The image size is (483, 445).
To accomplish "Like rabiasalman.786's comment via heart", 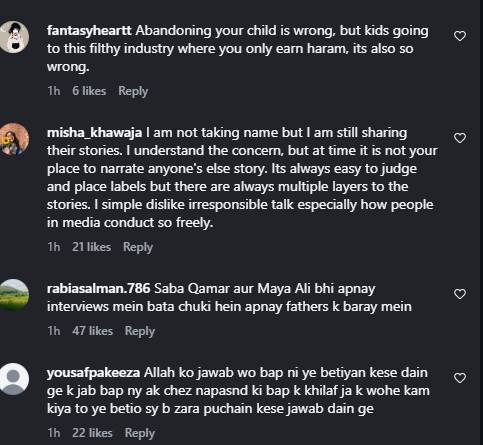I will point(460,294).
